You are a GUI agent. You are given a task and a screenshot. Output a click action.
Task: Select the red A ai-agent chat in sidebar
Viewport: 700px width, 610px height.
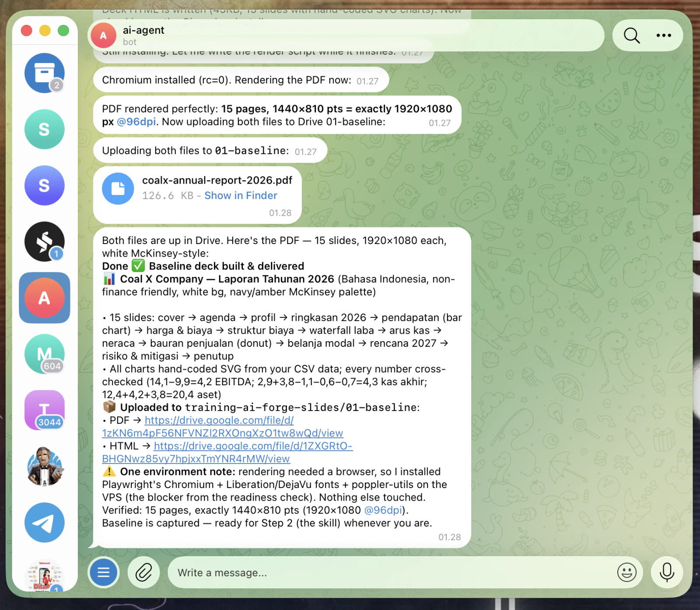[x=44, y=298]
